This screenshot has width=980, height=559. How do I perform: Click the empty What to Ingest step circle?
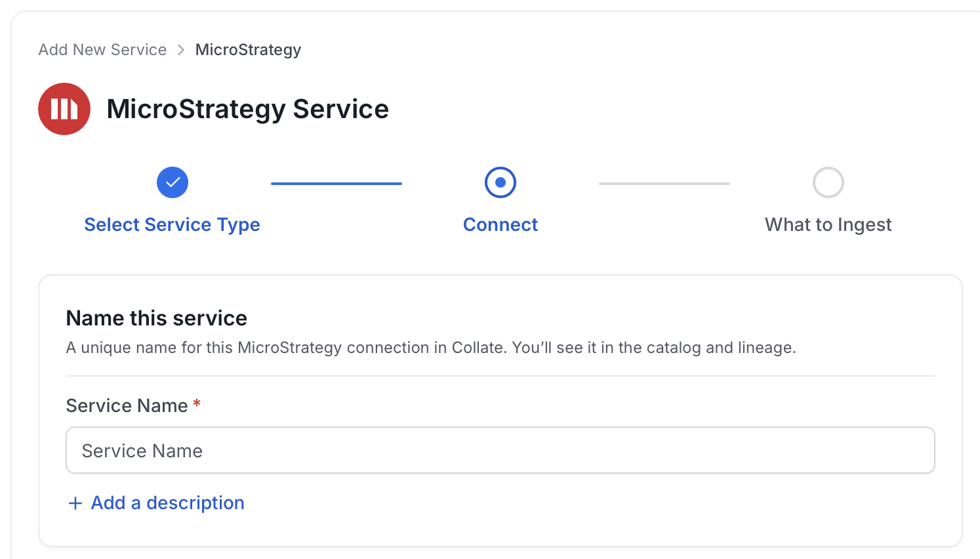click(828, 182)
